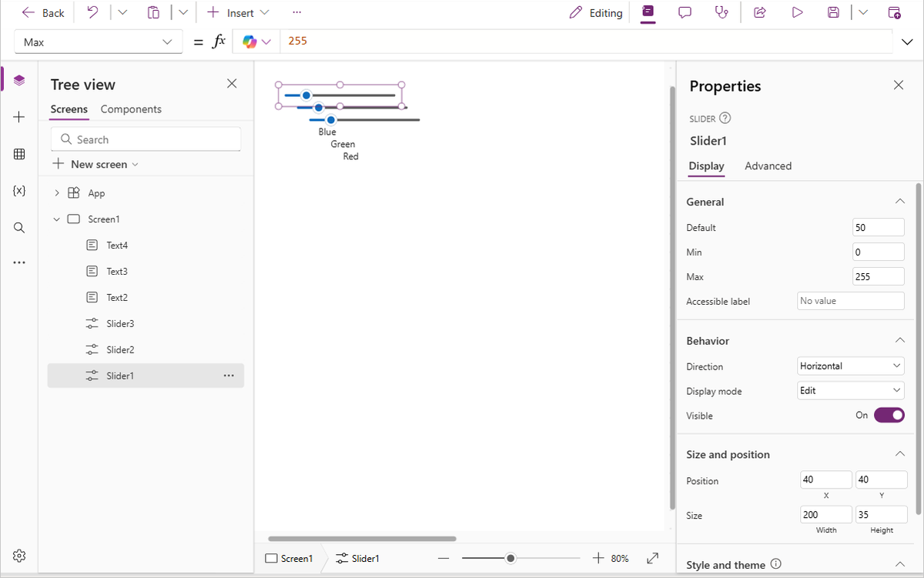Click the Share icon
The image size is (924, 578).
point(759,13)
